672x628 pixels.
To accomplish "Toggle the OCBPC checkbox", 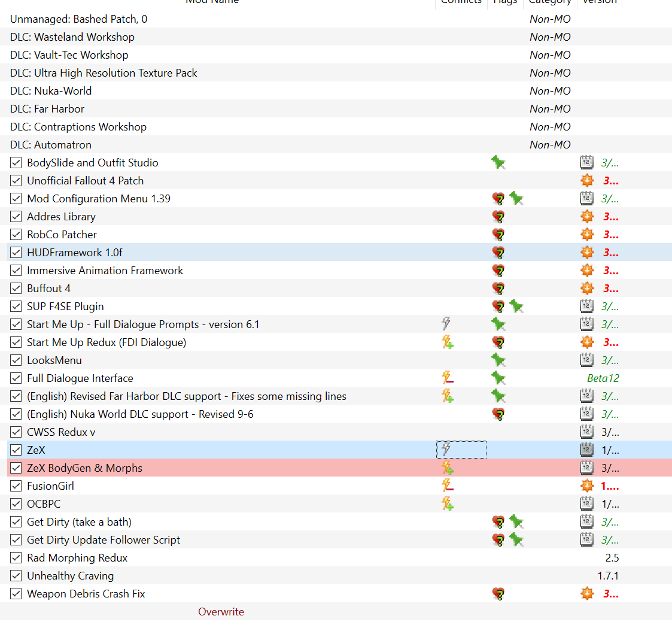I will (x=16, y=504).
